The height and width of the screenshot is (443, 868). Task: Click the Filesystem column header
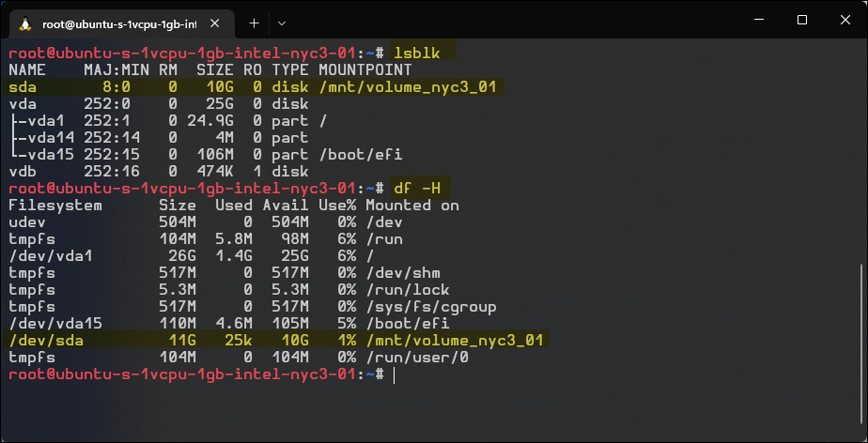tap(55, 206)
